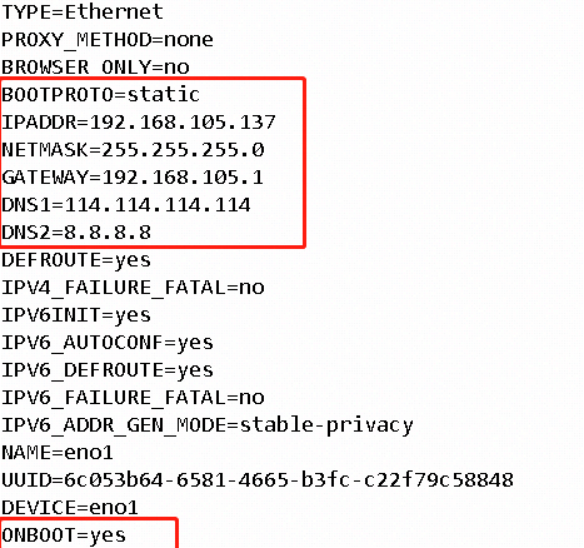Image resolution: width=584 pixels, height=548 pixels.
Task: Click the DNS1=114.114.114.114 line
Action: 126,205
